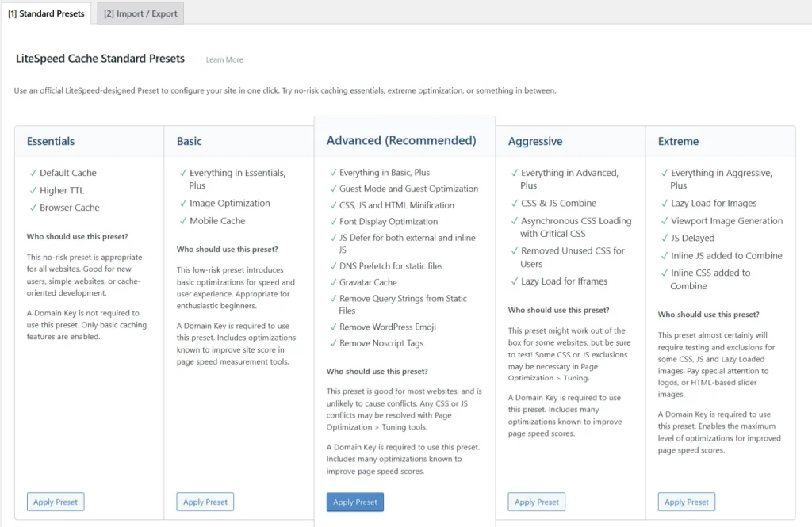Click the checkmark next to Mobile Cache
The height and width of the screenshot is (527, 812).
pos(182,220)
